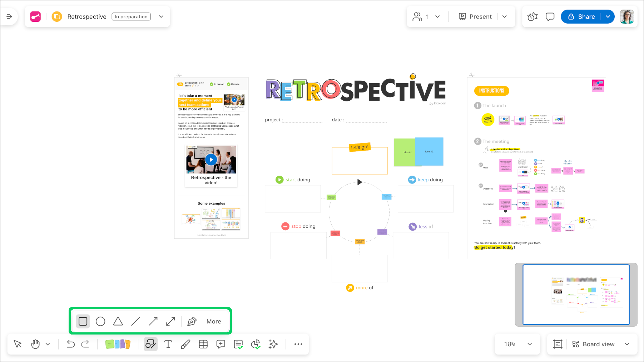The image size is (644, 362).
Task: Open the timer icon in top bar
Action: click(x=532, y=17)
